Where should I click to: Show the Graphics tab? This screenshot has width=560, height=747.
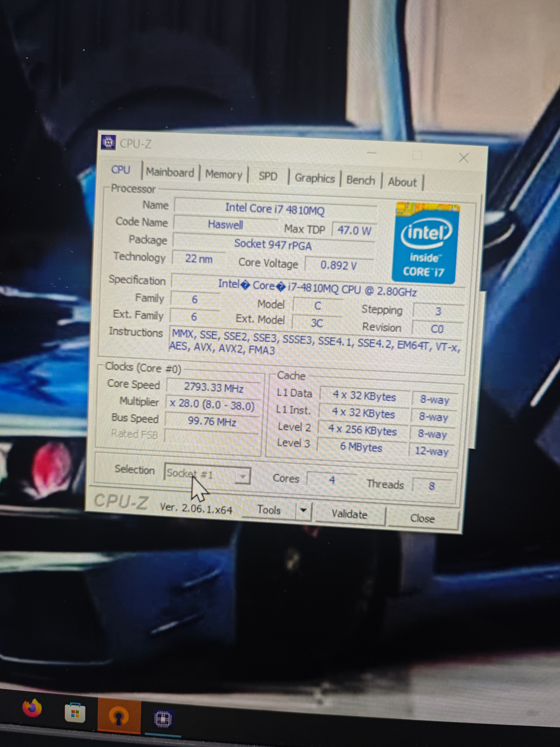pos(315,178)
